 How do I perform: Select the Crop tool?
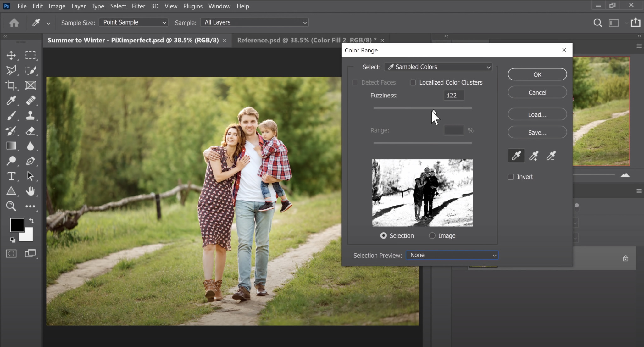[11, 85]
